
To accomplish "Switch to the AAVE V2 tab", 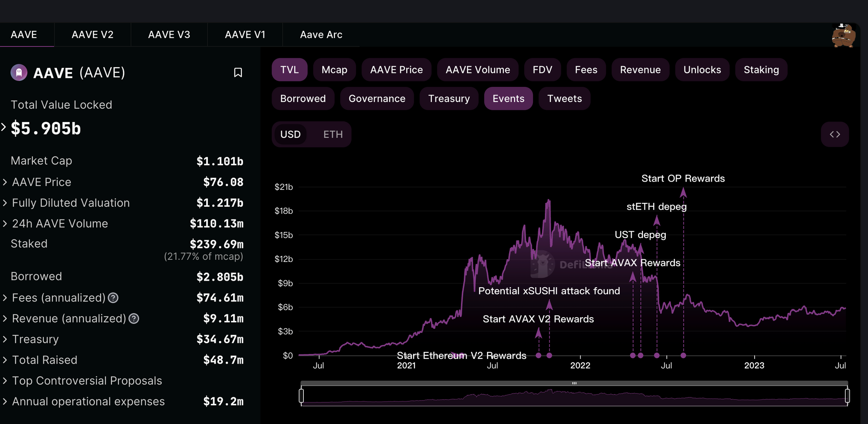I will [92, 35].
